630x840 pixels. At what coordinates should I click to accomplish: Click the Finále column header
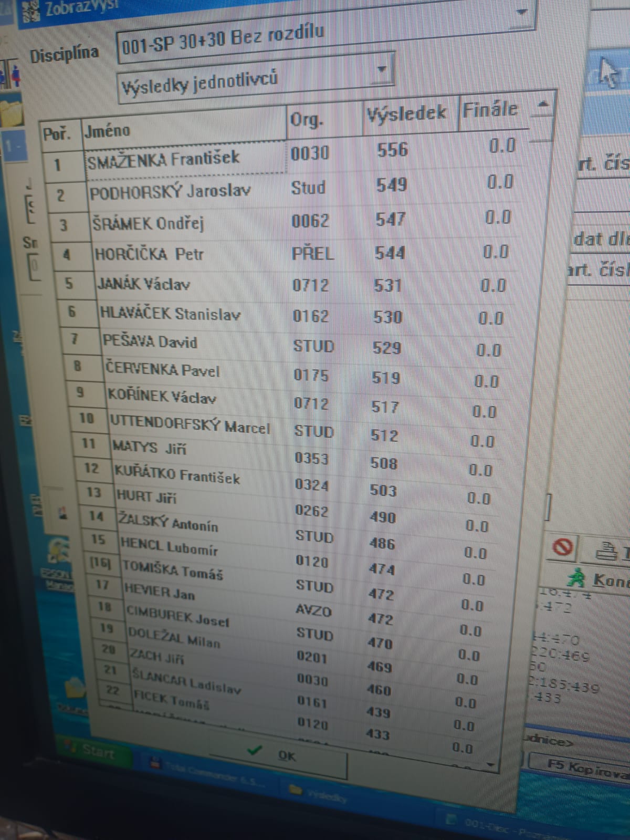[493, 111]
